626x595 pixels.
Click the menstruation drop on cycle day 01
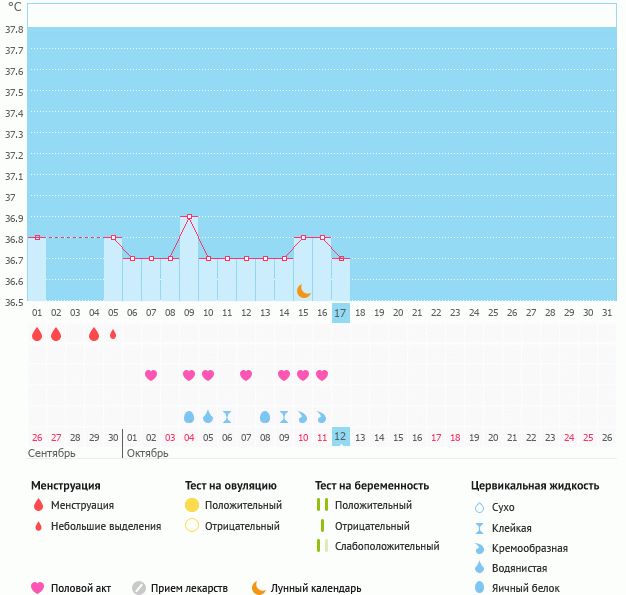pyautogui.click(x=37, y=334)
